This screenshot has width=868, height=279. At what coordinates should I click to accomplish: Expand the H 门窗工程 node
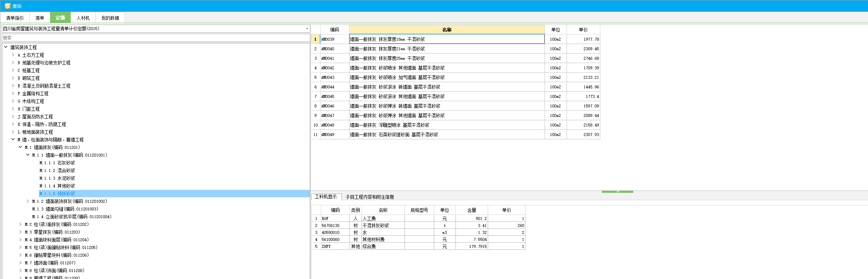pos(13,109)
